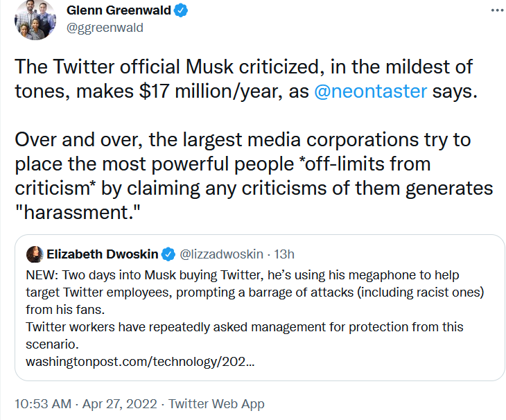The image size is (506, 420).
Task: Click the "Over and over" paragraph text
Action: pos(243,164)
